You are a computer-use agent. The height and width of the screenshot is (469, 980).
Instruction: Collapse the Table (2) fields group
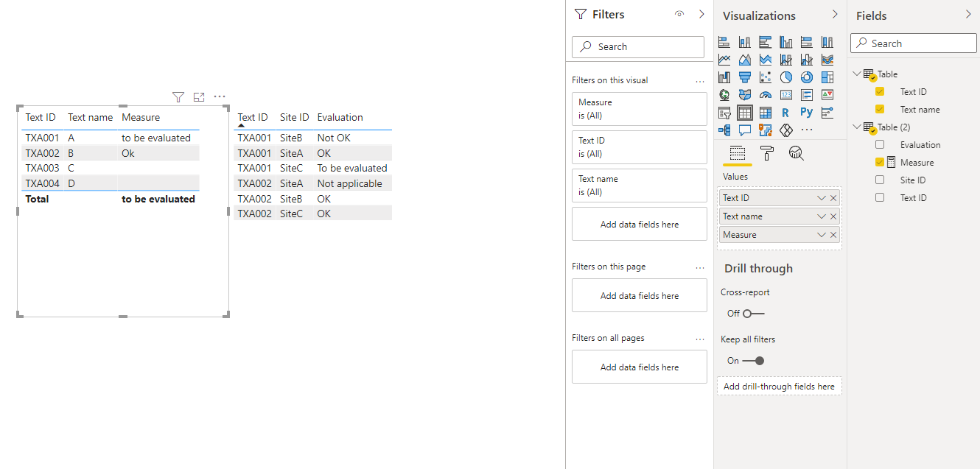(x=857, y=127)
